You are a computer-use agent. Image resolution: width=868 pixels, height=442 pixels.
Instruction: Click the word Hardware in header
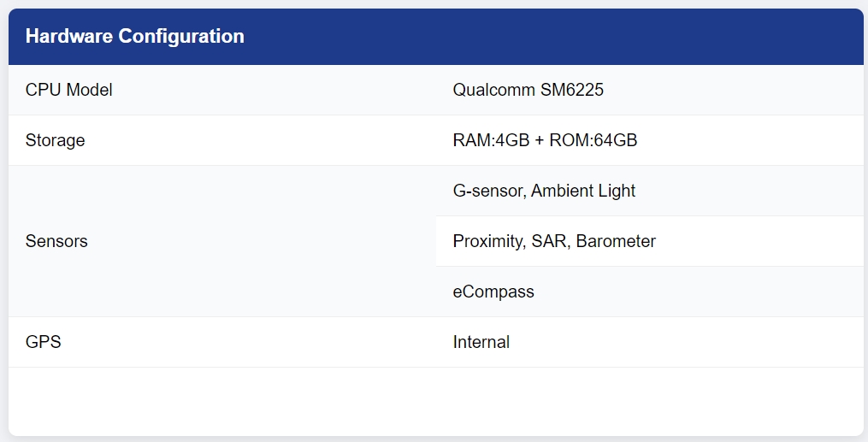point(69,37)
